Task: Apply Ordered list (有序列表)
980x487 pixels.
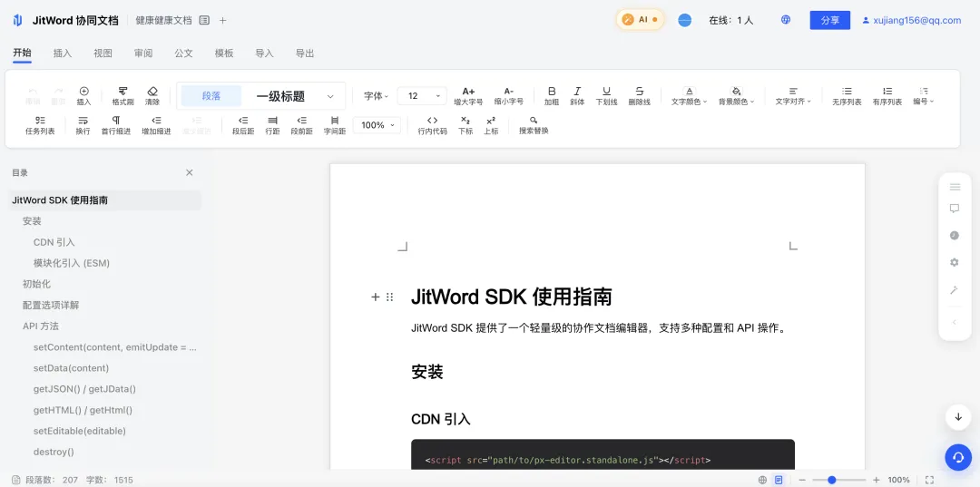Action: click(887, 95)
